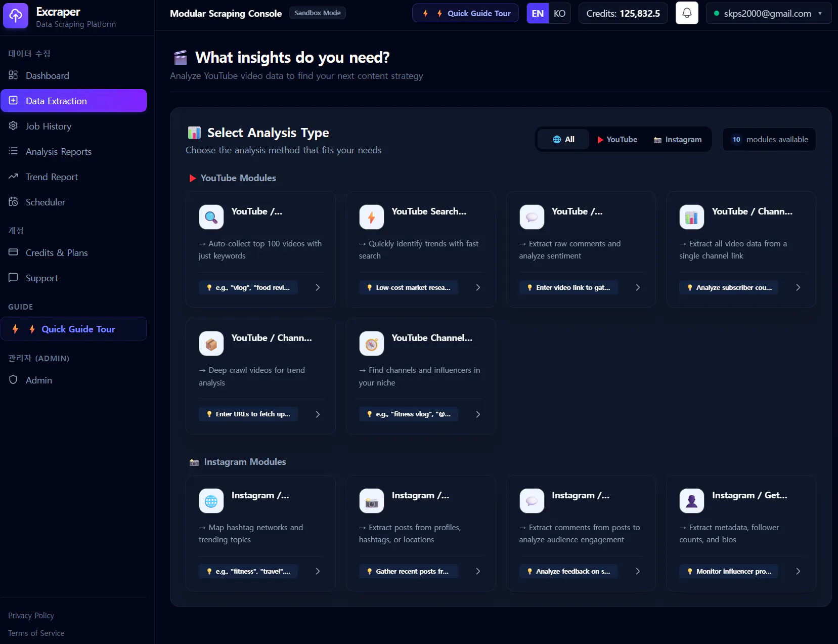
Task: Open chevron on Monitor influencer pro... card
Action: click(x=798, y=571)
